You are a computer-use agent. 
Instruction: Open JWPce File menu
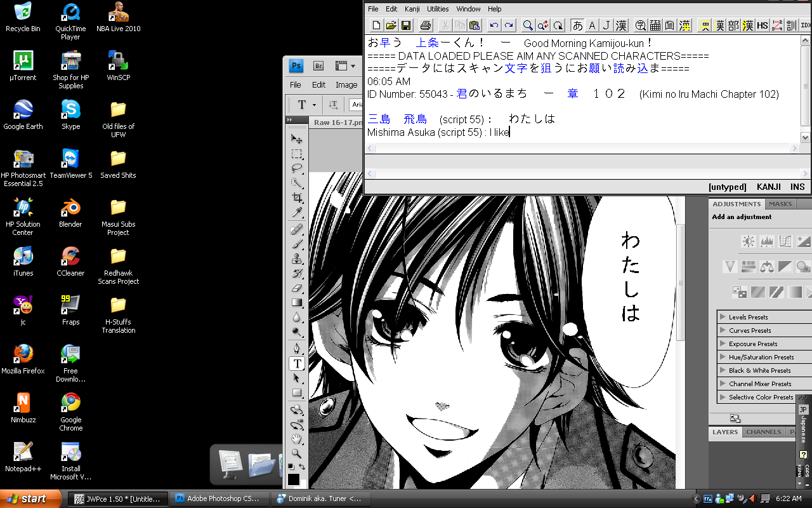pyautogui.click(x=373, y=9)
